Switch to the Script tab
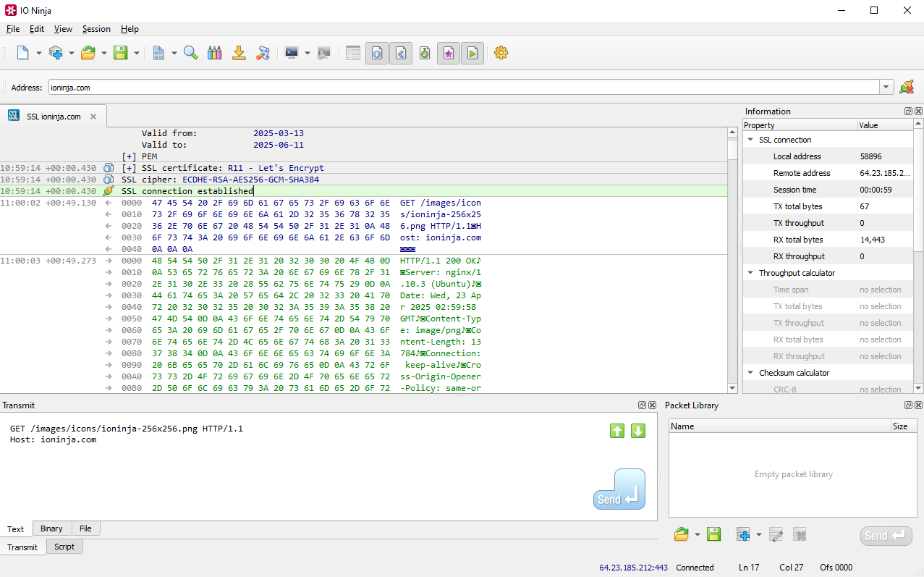Screen dimensions: 924x577 (64, 547)
